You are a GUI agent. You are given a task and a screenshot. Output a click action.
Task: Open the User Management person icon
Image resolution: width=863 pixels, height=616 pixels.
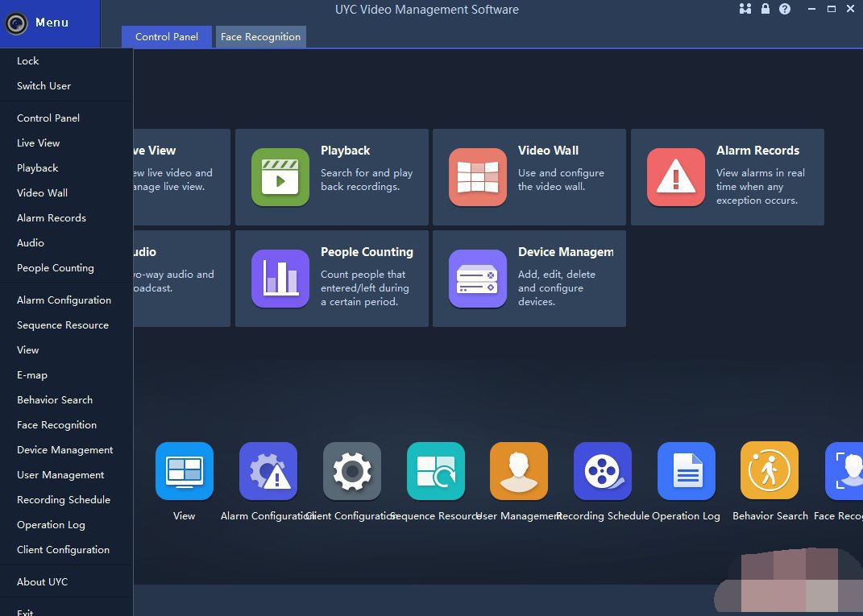519,471
